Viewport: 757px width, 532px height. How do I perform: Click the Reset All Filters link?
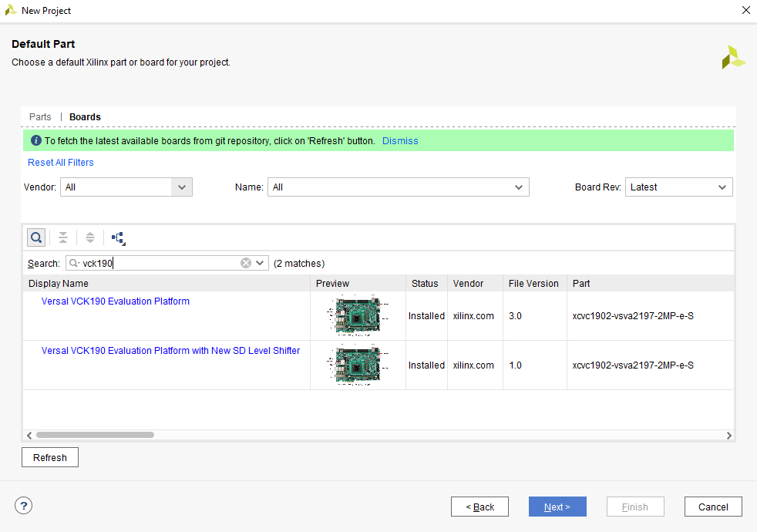tap(61, 163)
